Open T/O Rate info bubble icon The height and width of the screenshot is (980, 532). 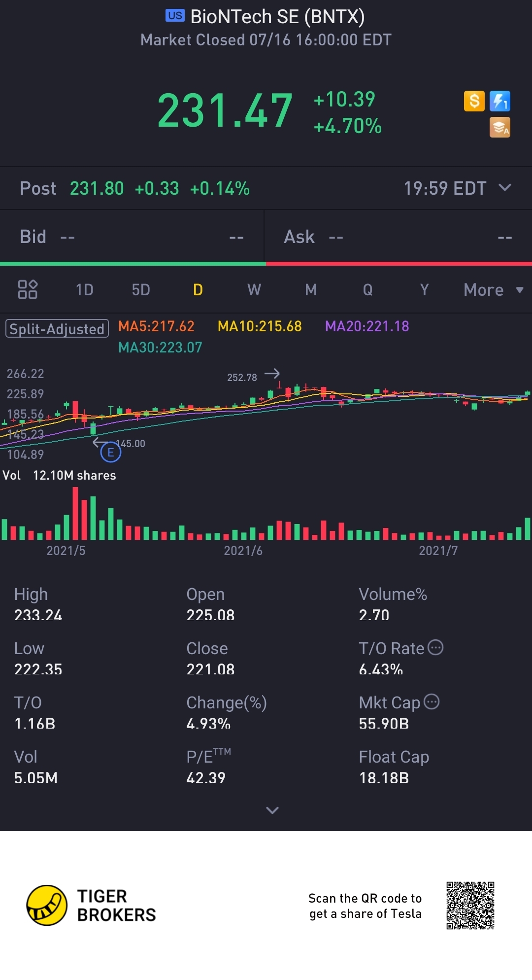coord(435,647)
